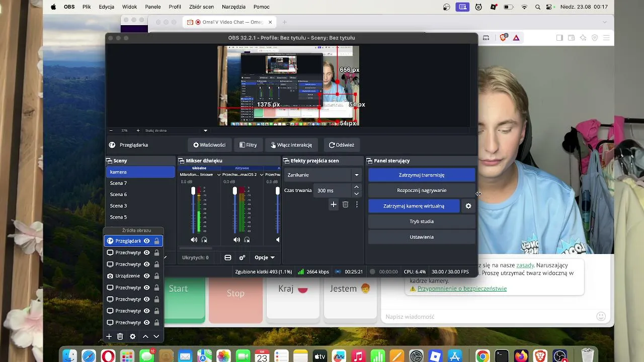Viewport: 644px width, 362px height.
Task: Select the Scena 3 scene
Action: (140, 206)
